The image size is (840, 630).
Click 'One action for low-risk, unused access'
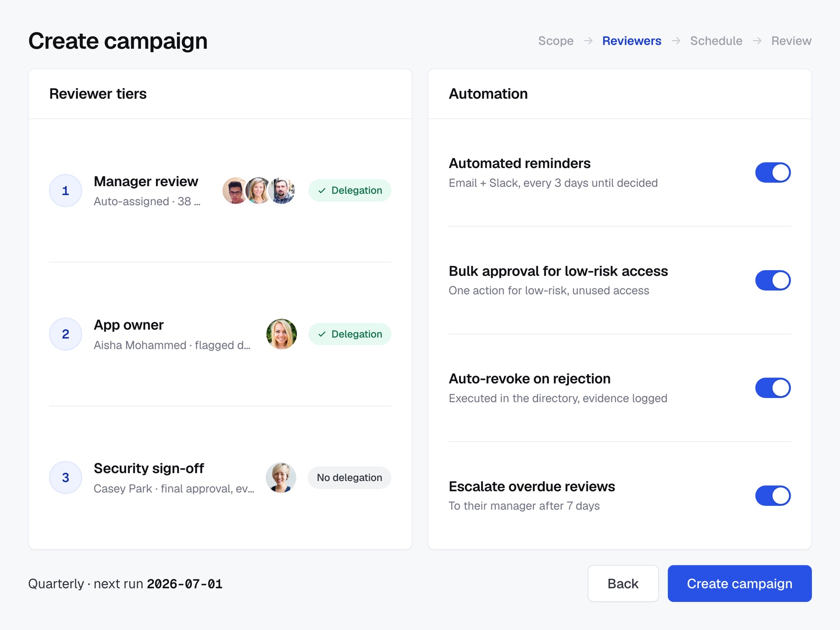[x=548, y=291]
